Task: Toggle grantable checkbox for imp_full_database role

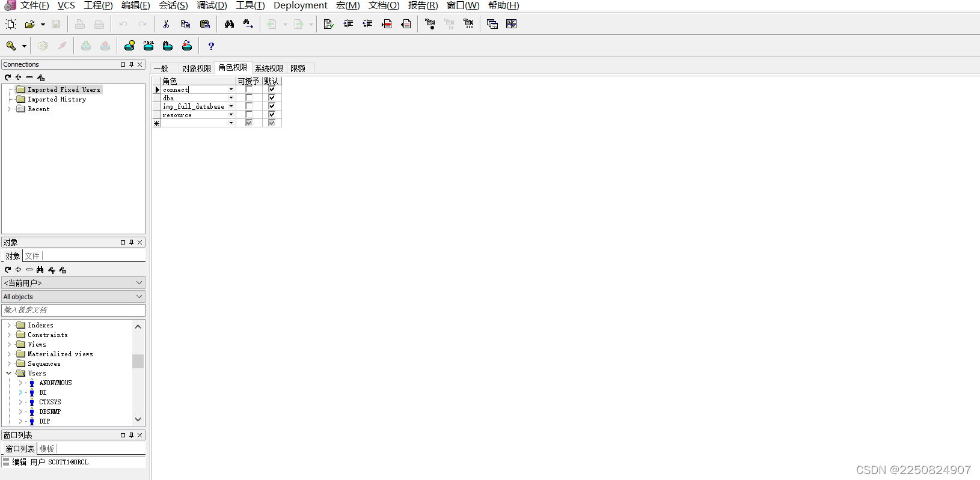Action: tap(249, 106)
